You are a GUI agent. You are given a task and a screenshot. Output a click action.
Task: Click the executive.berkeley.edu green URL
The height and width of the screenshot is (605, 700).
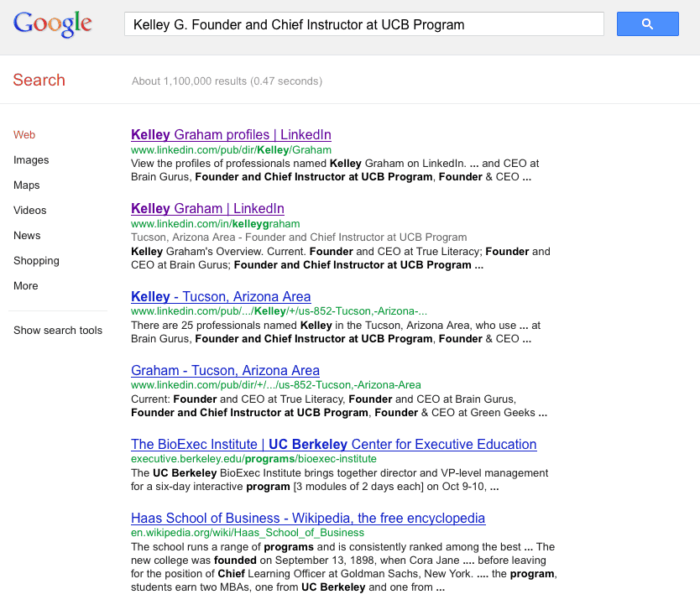pyautogui.click(x=253, y=459)
